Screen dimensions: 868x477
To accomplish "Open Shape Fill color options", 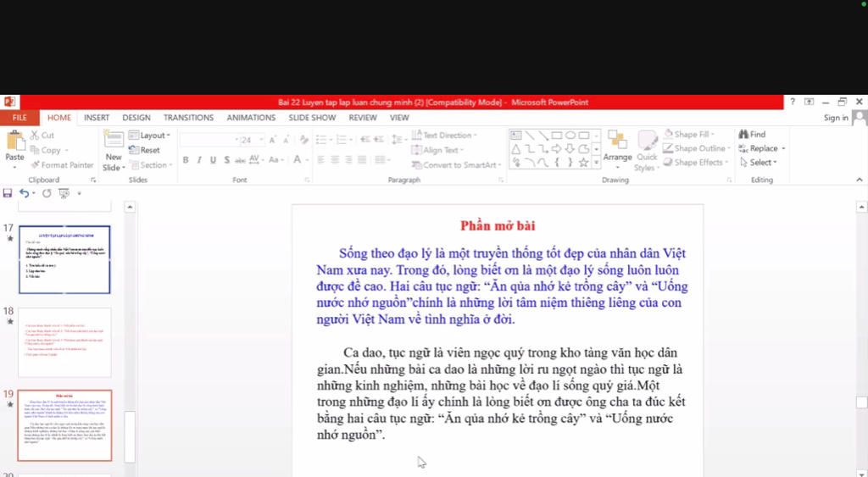I will pos(689,135).
